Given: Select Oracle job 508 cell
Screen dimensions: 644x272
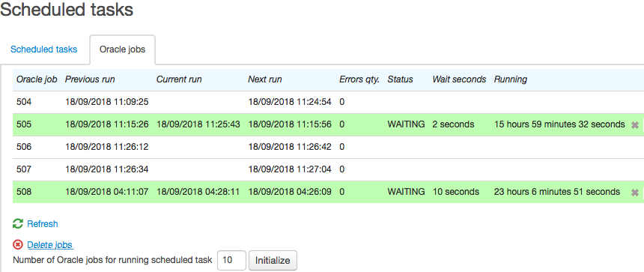Looking at the screenshot, I should tap(24, 192).
